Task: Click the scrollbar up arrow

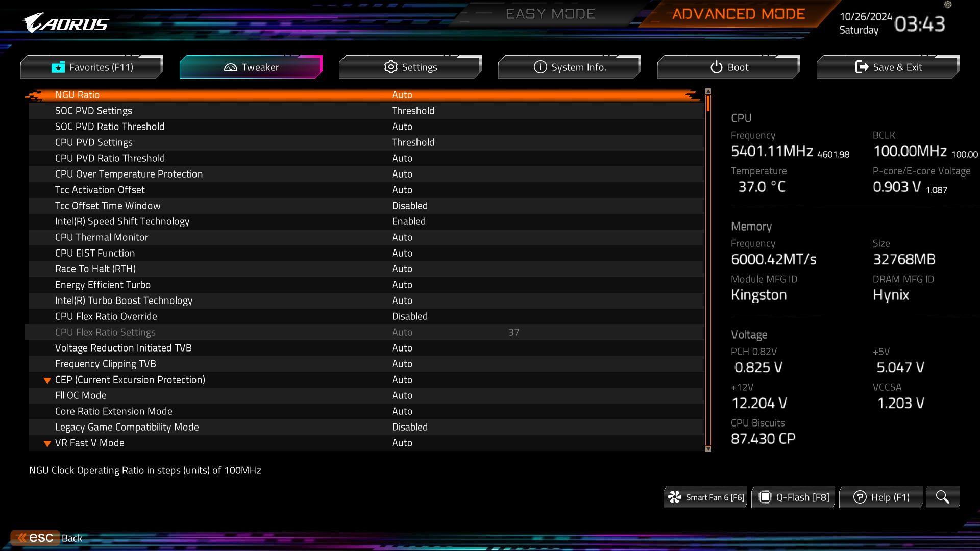Action: pos(708,91)
